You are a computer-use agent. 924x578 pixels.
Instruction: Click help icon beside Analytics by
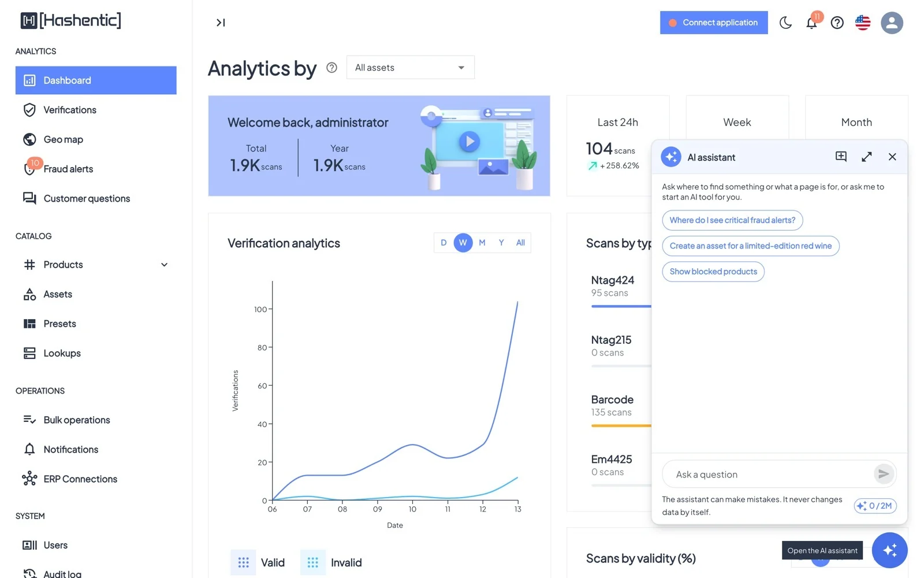coord(331,68)
